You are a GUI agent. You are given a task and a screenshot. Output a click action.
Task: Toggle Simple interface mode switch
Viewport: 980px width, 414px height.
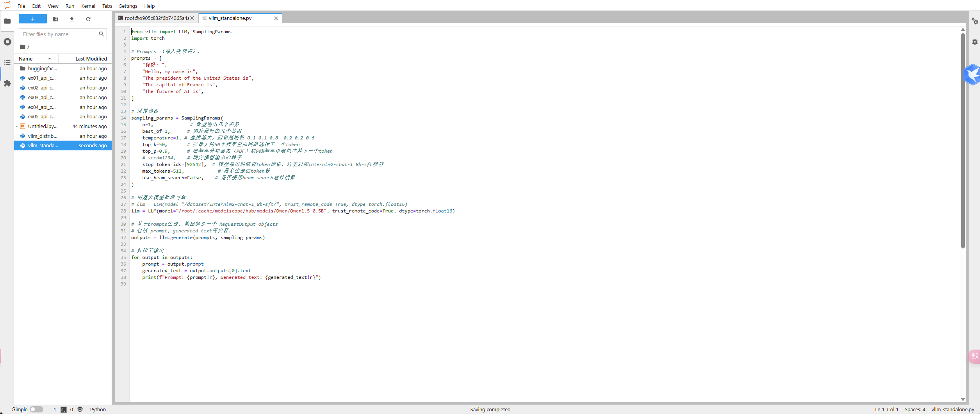[x=36, y=409]
